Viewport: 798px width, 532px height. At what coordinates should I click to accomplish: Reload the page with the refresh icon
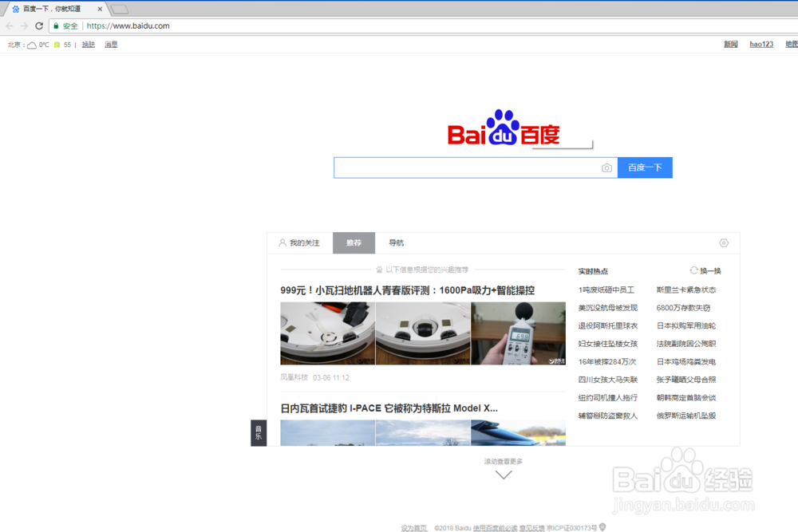[x=39, y=26]
